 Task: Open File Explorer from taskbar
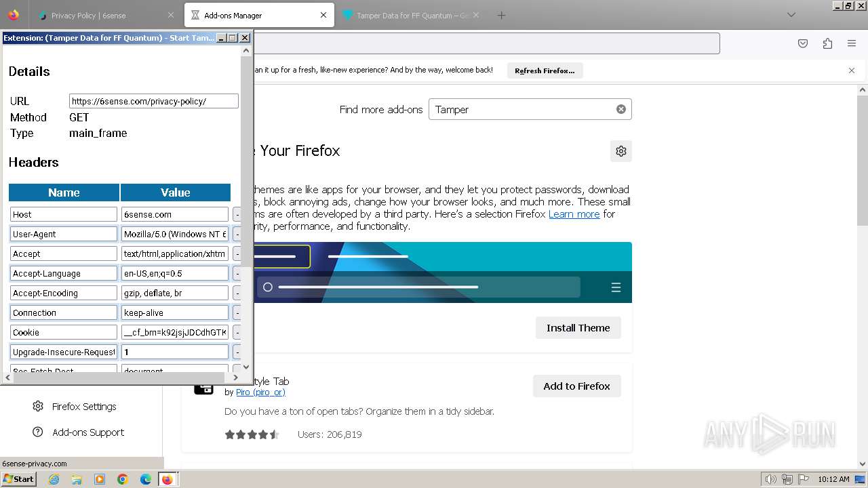click(x=77, y=479)
